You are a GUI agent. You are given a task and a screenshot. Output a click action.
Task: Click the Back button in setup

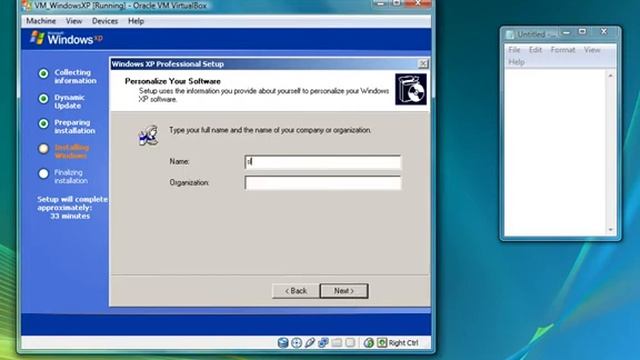tap(296, 291)
